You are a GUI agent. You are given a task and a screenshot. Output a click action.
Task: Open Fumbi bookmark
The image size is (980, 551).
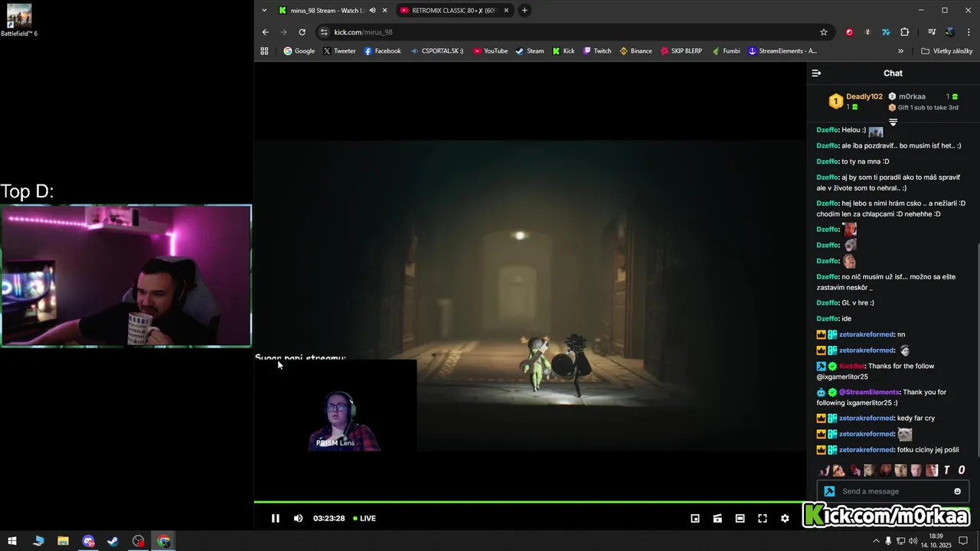click(726, 51)
